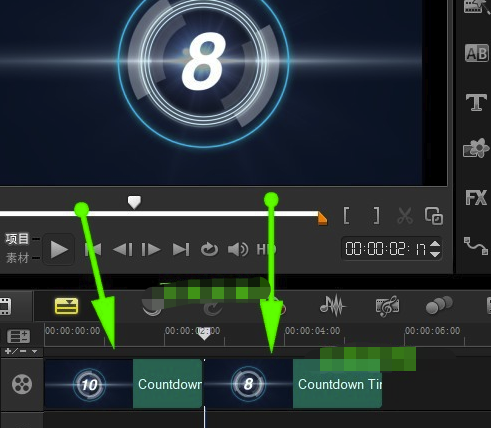Set mark-in with the left bracket button
This screenshot has height=428, width=491.
[346, 215]
